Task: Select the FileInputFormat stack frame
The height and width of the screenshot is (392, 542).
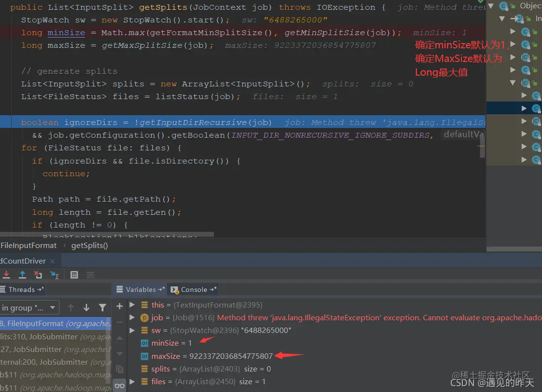Action: click(55, 324)
